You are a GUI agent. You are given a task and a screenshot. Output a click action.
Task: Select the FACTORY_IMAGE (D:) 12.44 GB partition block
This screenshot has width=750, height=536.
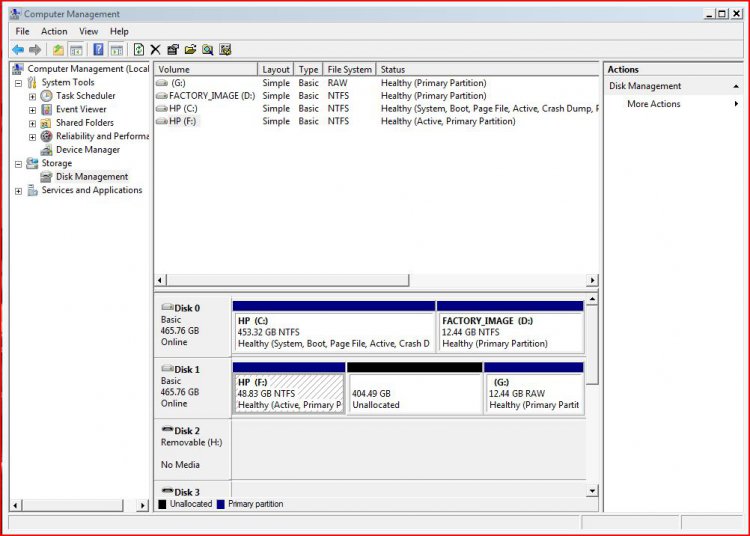pyautogui.click(x=510, y=327)
